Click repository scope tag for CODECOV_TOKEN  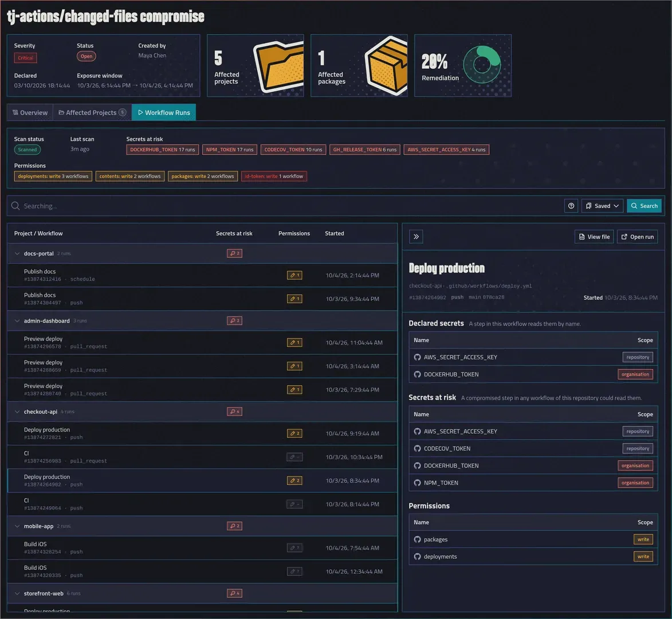point(638,448)
